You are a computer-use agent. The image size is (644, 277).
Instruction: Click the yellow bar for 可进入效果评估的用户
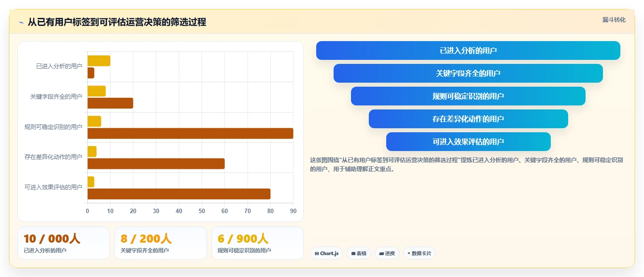tap(91, 182)
